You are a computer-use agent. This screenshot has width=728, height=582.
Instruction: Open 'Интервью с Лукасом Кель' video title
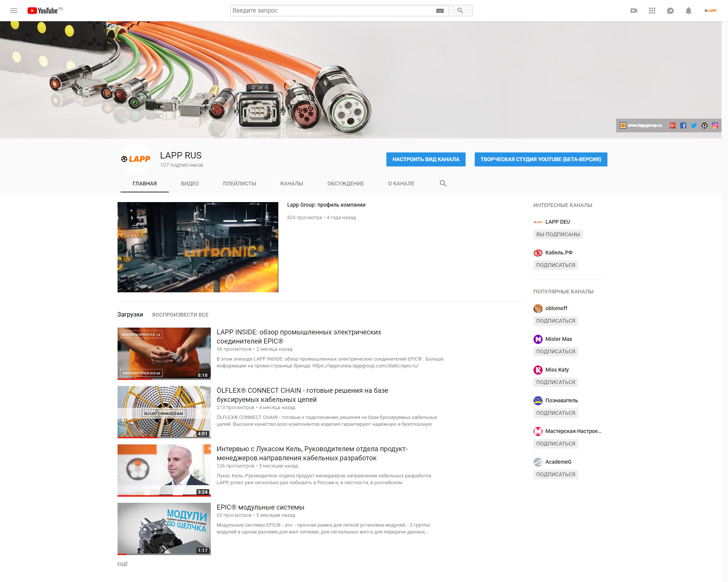tap(312, 453)
